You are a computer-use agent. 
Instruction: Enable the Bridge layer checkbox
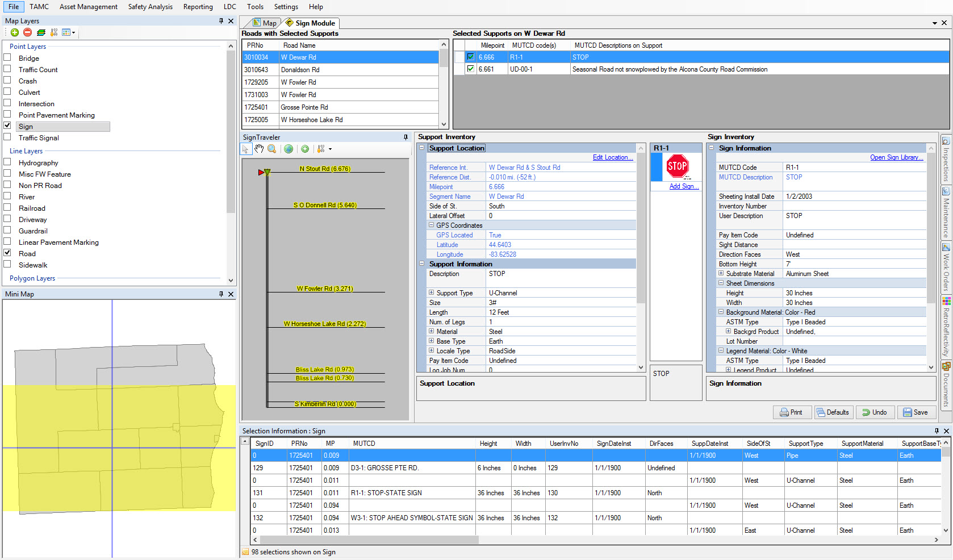(7, 58)
